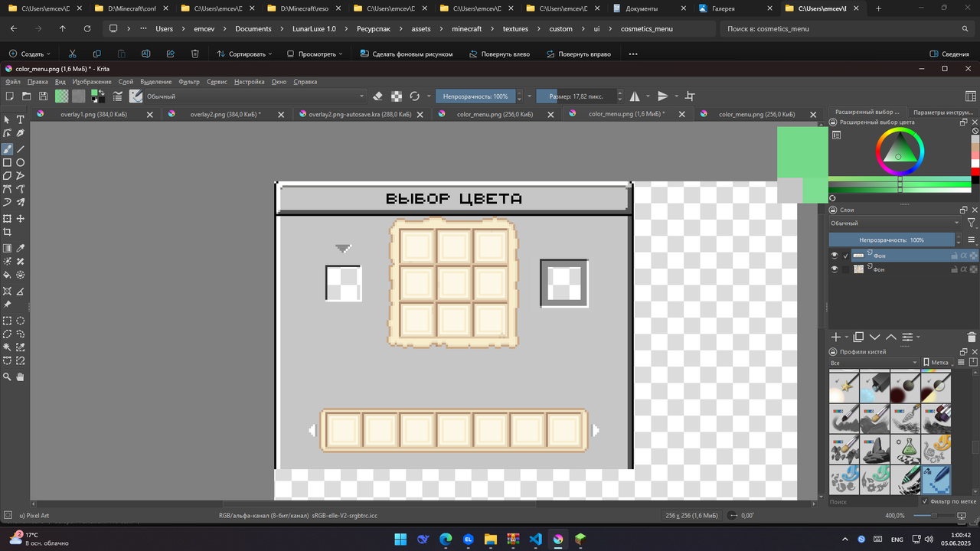This screenshot has height=551, width=980.
Task: Open the Изображение menu
Action: click(x=92, y=82)
